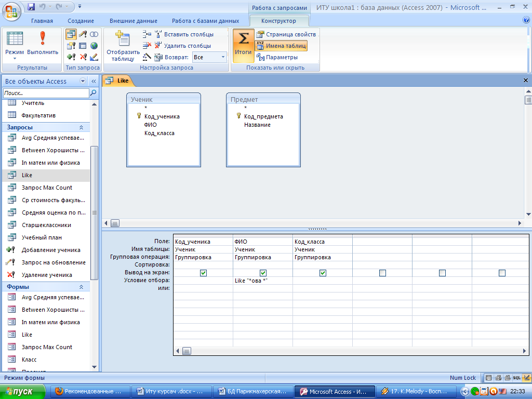Image resolution: width=532 pixels, height=399 pixels.
Task: Open the Пуск start button
Action: tap(22, 392)
